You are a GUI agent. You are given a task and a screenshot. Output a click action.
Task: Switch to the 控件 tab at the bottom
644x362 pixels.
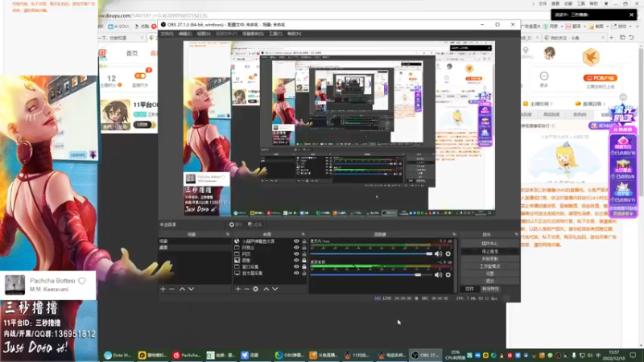click(469, 289)
